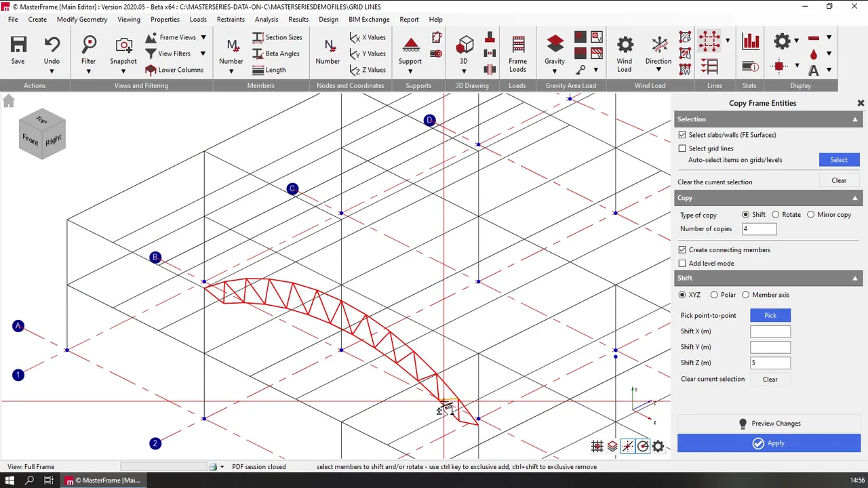The image size is (868, 488).
Task: Collapse the Shift section
Action: pyautogui.click(x=855, y=279)
